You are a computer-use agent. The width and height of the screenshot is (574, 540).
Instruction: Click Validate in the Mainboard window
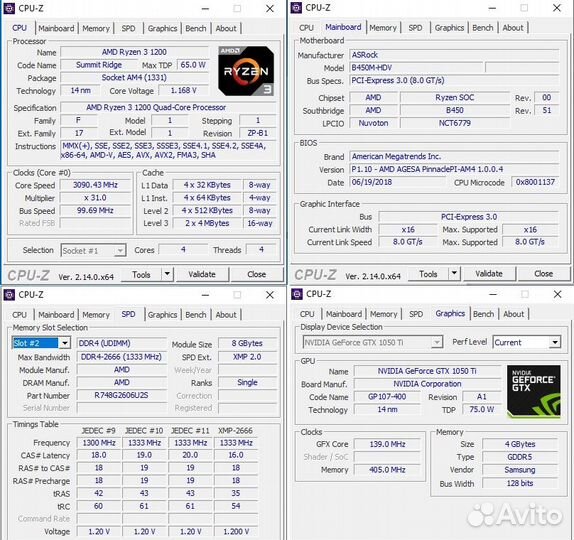tap(489, 273)
